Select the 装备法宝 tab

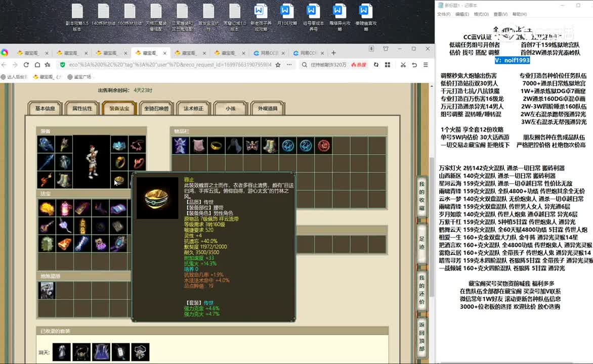coord(119,109)
